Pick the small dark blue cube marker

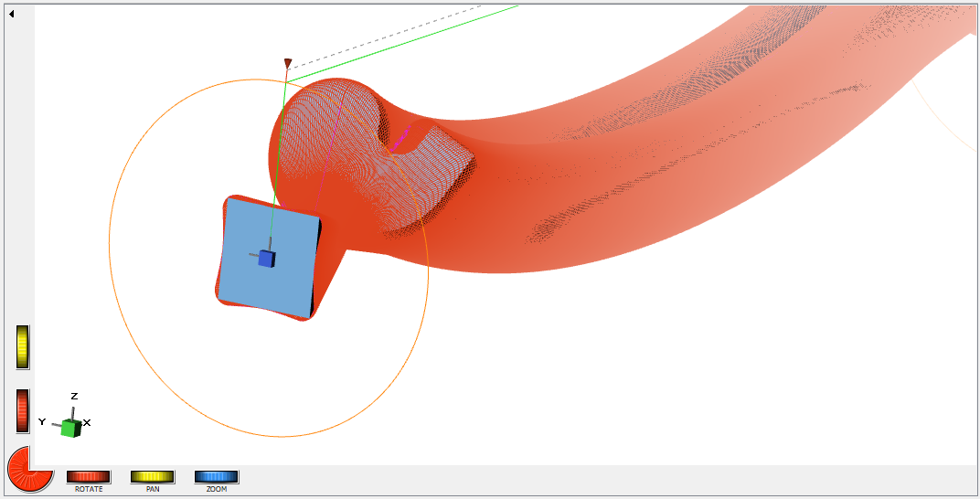coord(266,259)
